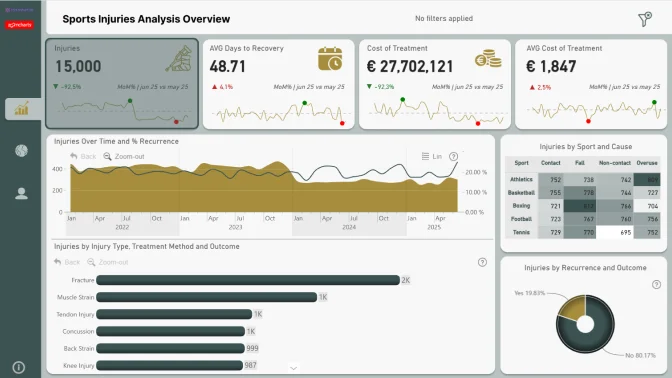Open help for Recurrence and Outcome donut
The height and width of the screenshot is (378, 672).
(656, 285)
